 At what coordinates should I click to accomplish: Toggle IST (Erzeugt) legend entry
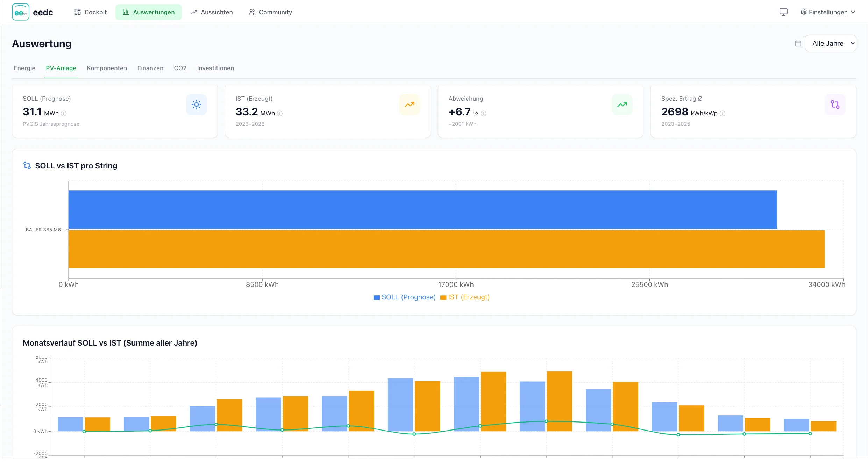click(x=465, y=297)
